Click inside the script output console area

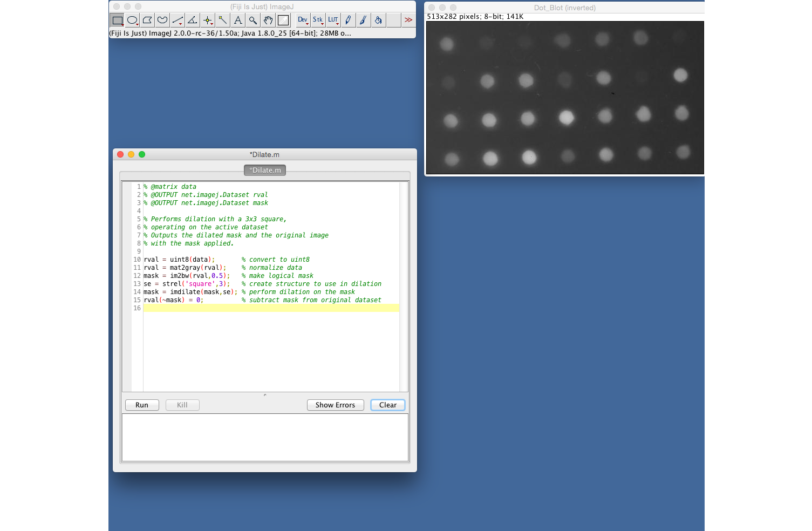tap(265, 438)
